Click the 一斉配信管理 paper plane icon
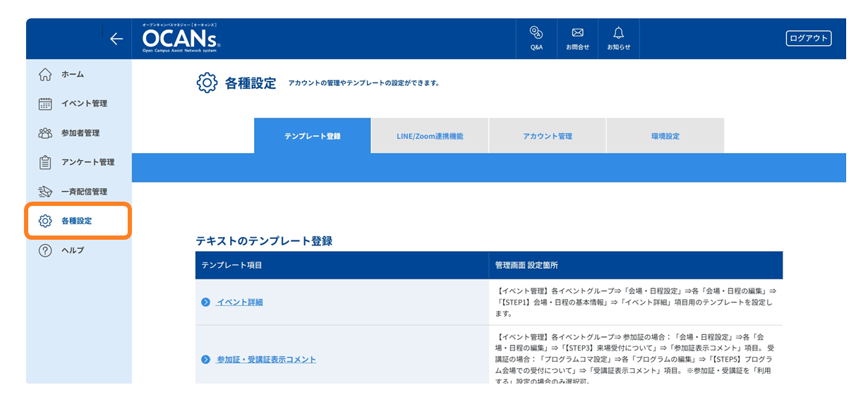This screenshot has width=868, height=409. click(x=45, y=192)
